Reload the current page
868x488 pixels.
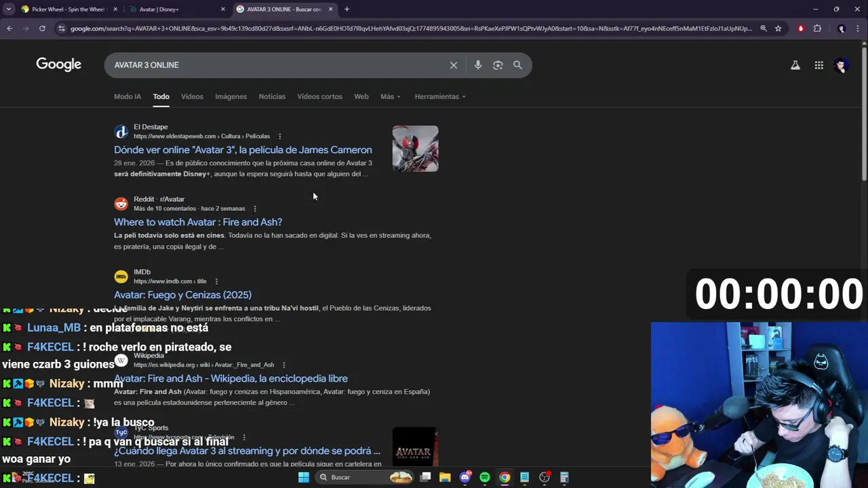point(42,28)
